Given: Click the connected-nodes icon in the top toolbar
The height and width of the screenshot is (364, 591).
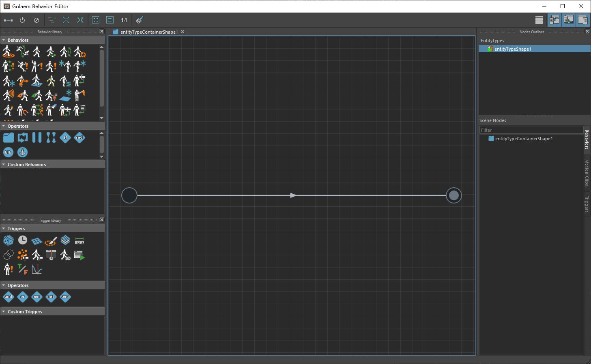Looking at the screenshot, I should (x=8, y=20).
